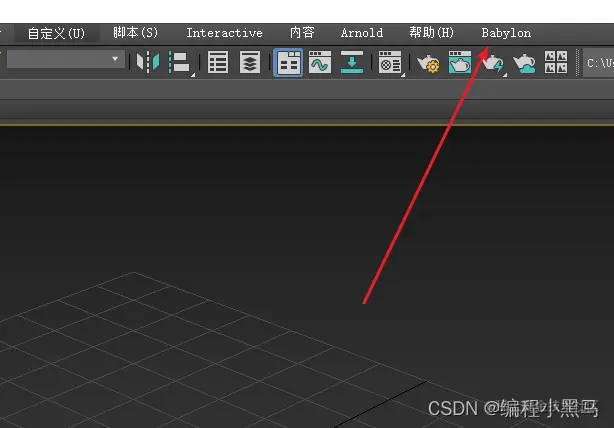The height and width of the screenshot is (428, 614).
Task: Open the Schematic View icon
Action: tap(352, 62)
